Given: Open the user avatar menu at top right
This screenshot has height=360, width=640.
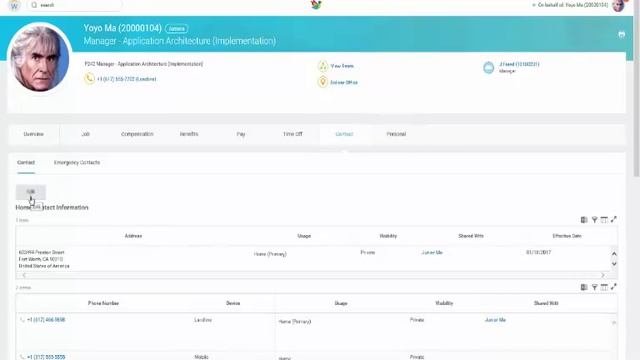Looking at the screenshot, I should [619, 5].
